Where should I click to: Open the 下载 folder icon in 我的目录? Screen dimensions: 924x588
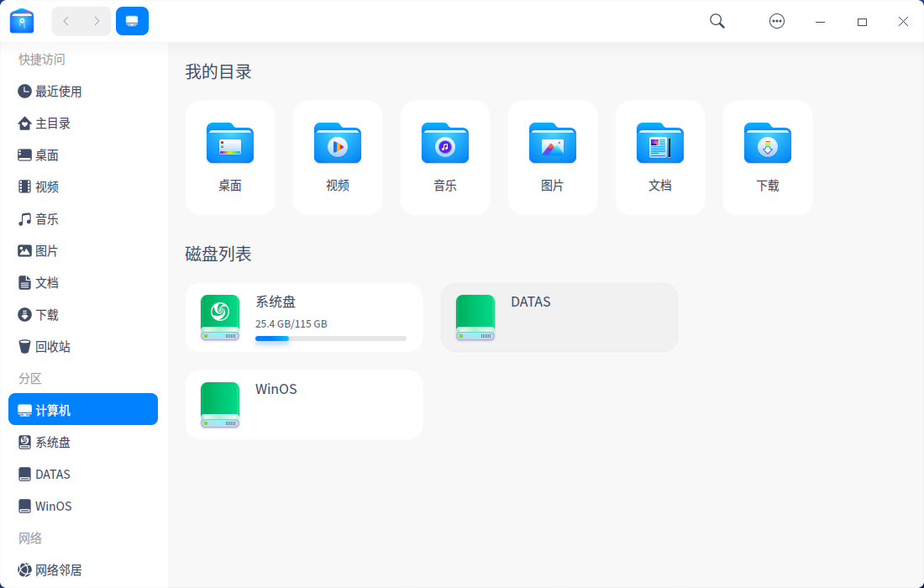point(768,143)
